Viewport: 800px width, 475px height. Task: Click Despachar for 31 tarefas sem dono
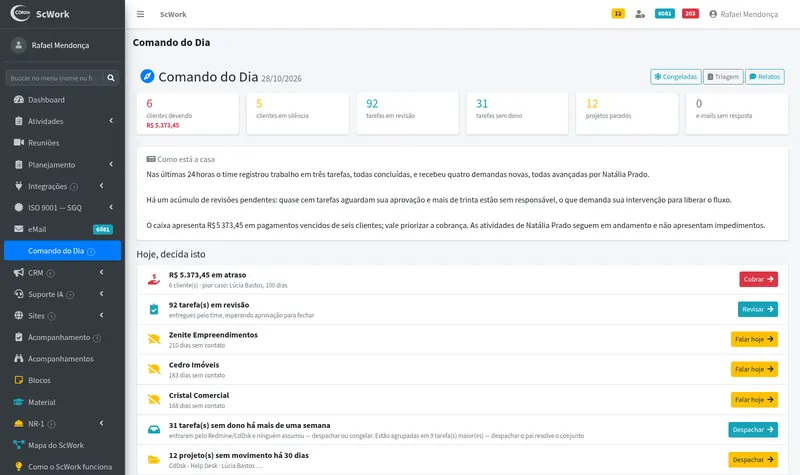(x=753, y=430)
